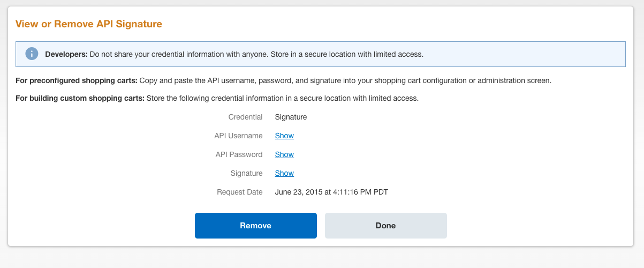This screenshot has height=268, width=644.
Task: Click the 'View or Remove API Signature' heading
Action: (89, 24)
